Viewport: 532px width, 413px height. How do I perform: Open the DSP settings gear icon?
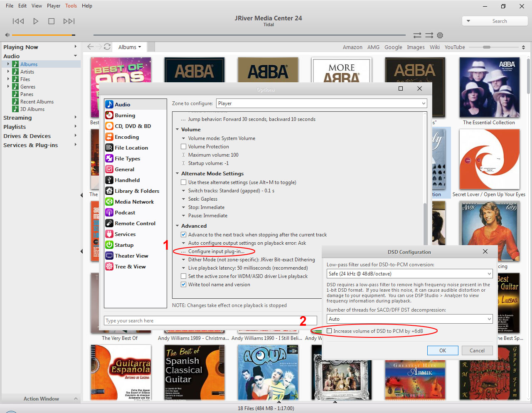[440, 35]
